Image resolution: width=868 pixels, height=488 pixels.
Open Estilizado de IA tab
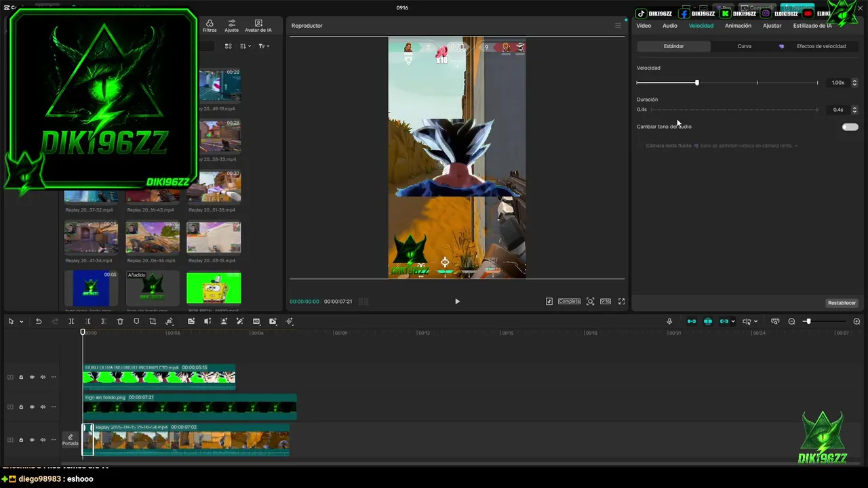click(x=812, y=26)
